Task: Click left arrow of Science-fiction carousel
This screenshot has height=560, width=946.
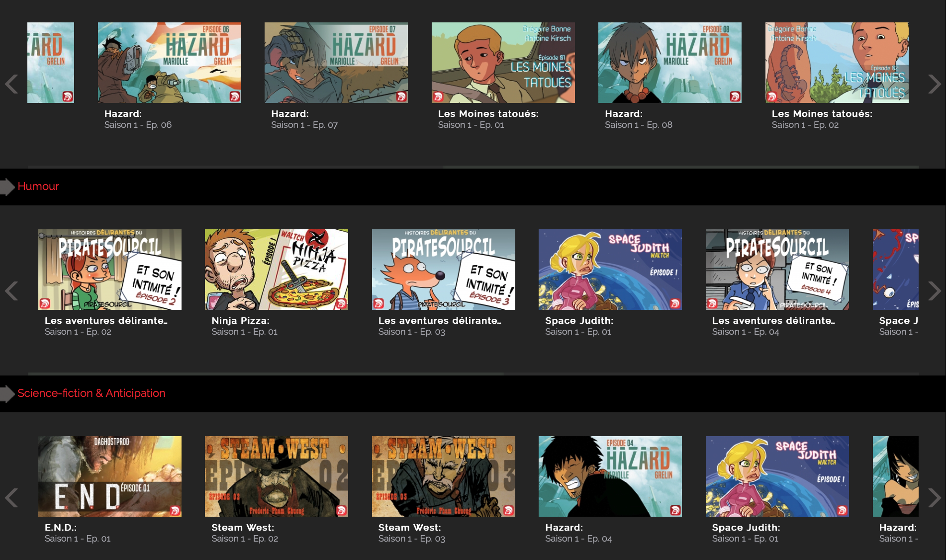Action: (x=11, y=498)
